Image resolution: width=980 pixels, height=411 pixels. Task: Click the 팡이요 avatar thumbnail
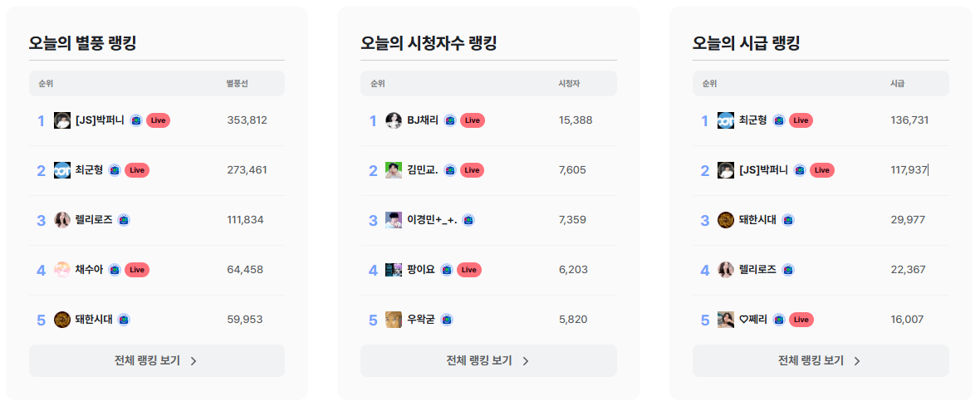point(393,270)
